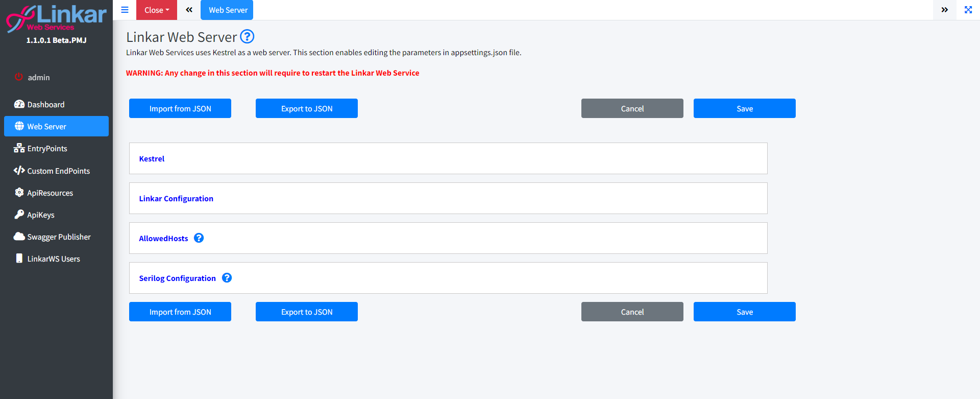The width and height of the screenshot is (980, 399).
Task: Go to EntryPoints in sidebar
Action: coord(47,149)
